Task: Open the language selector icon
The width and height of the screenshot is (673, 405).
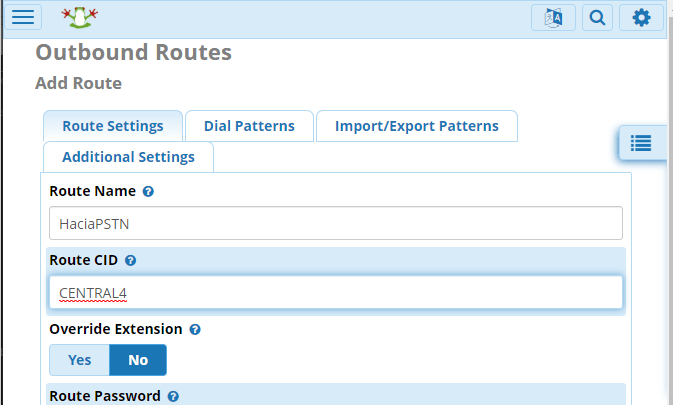Action: (x=553, y=17)
